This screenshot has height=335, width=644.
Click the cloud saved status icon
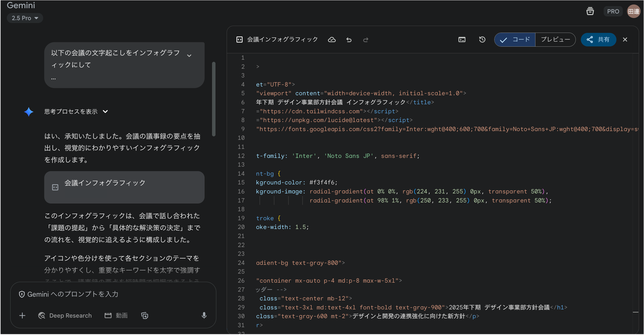[332, 40]
